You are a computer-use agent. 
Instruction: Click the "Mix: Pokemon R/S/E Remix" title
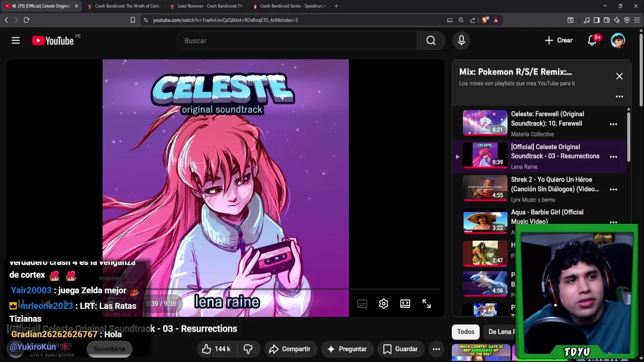click(515, 72)
